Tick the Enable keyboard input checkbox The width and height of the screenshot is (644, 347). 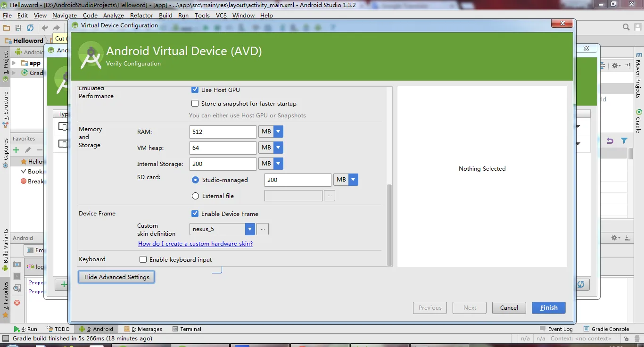[x=143, y=260]
